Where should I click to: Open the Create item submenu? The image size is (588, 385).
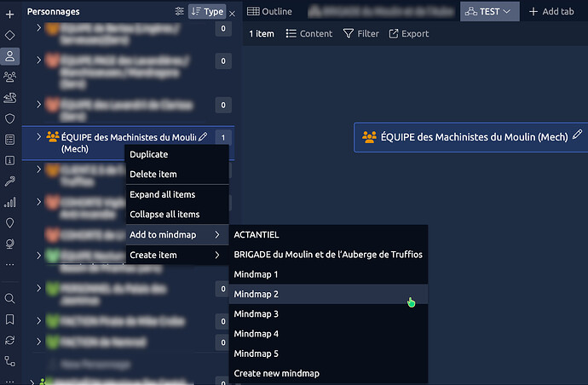point(177,255)
